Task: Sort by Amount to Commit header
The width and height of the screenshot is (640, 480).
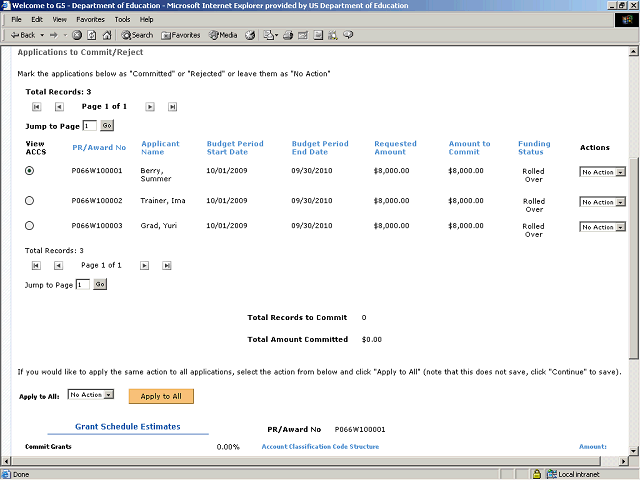Action: point(469,148)
